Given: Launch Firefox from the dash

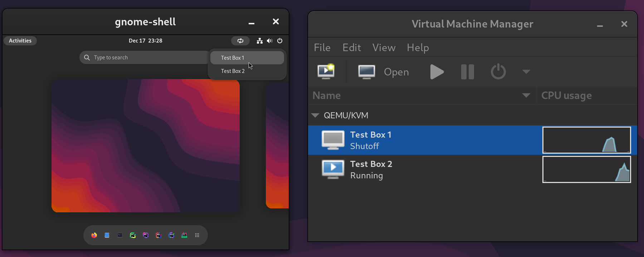Looking at the screenshot, I should click(94, 235).
